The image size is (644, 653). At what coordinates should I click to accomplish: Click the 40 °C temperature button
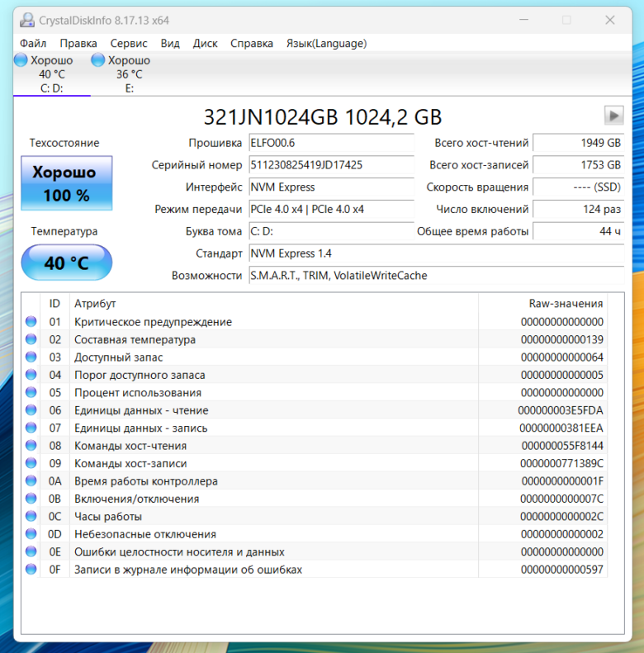67,263
